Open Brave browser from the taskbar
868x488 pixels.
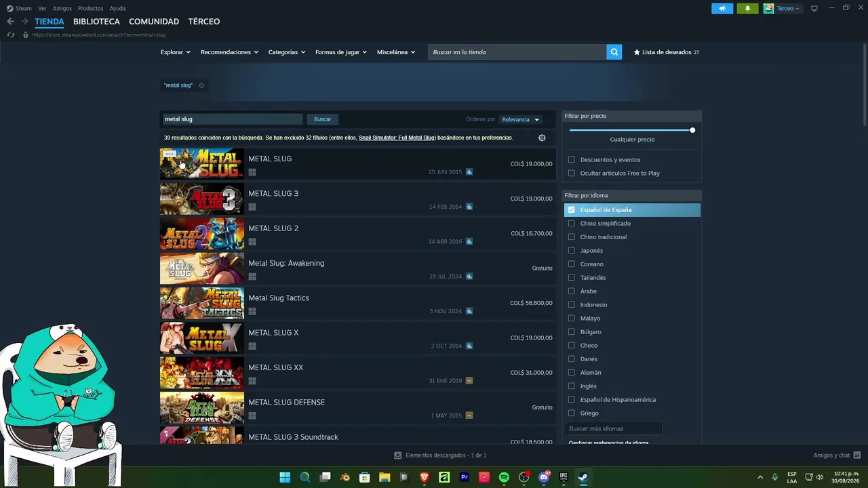[x=425, y=477]
